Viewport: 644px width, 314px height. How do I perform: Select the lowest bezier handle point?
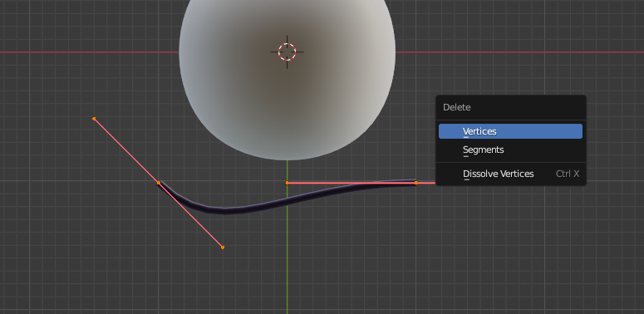click(223, 247)
